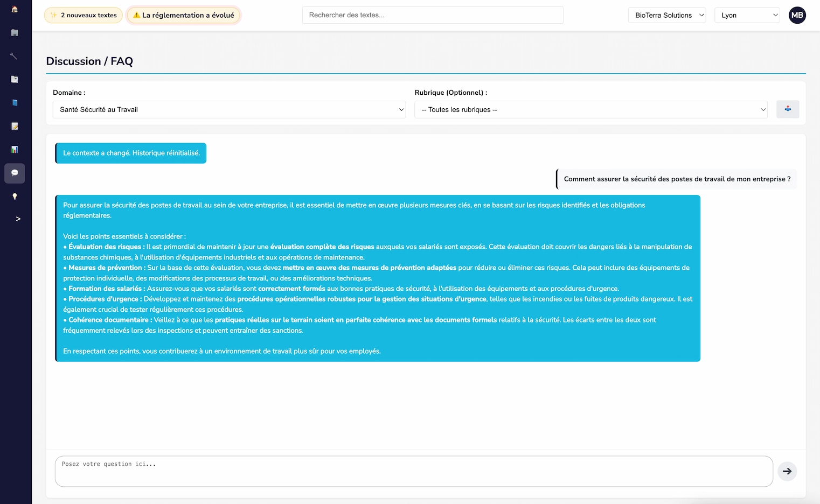Open the file folder icon in sidebar

pos(15,80)
